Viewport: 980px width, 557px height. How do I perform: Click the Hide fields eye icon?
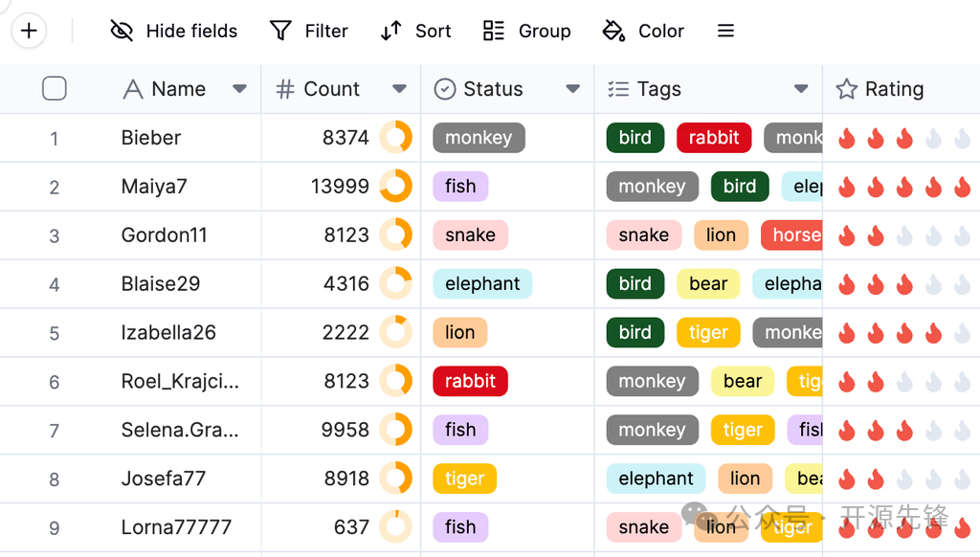[122, 31]
